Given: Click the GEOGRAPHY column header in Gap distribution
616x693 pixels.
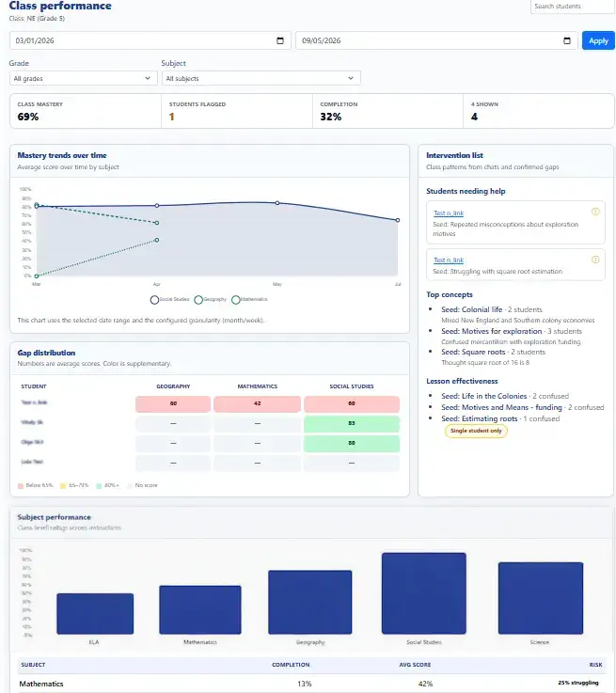Looking at the screenshot, I should 173,386.
